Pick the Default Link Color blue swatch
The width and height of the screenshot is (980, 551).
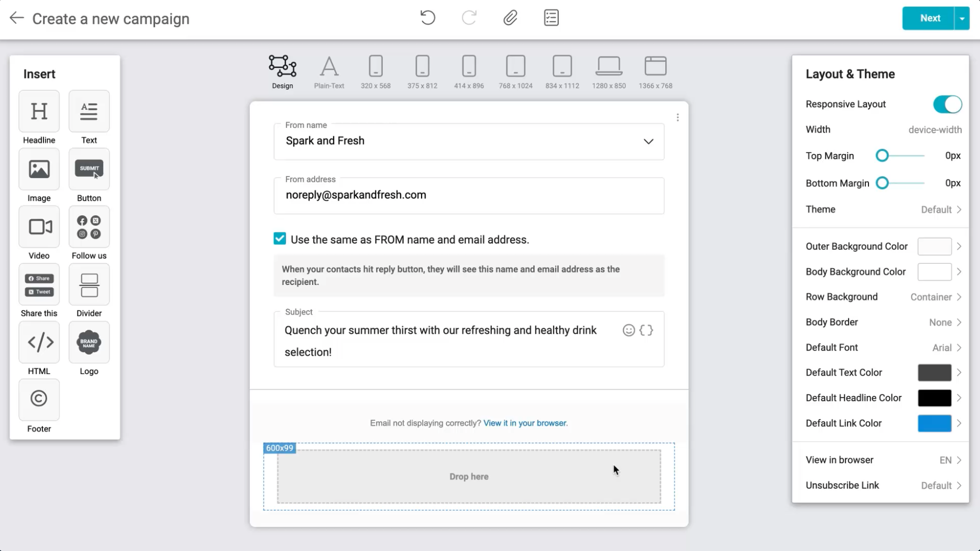pos(934,423)
